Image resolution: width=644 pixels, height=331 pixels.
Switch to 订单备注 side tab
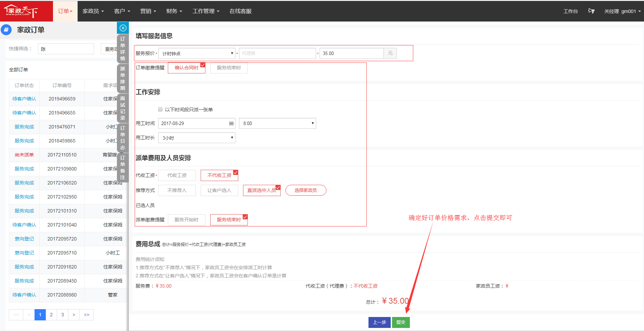(123, 167)
